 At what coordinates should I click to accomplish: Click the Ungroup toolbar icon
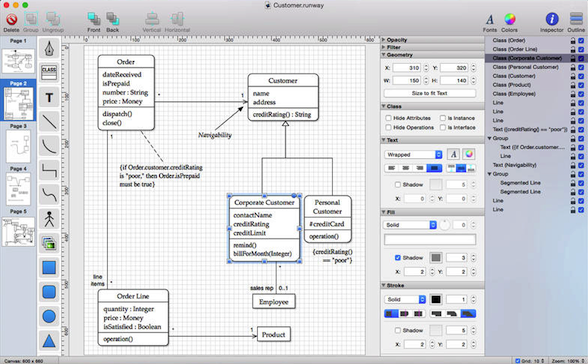(x=53, y=19)
